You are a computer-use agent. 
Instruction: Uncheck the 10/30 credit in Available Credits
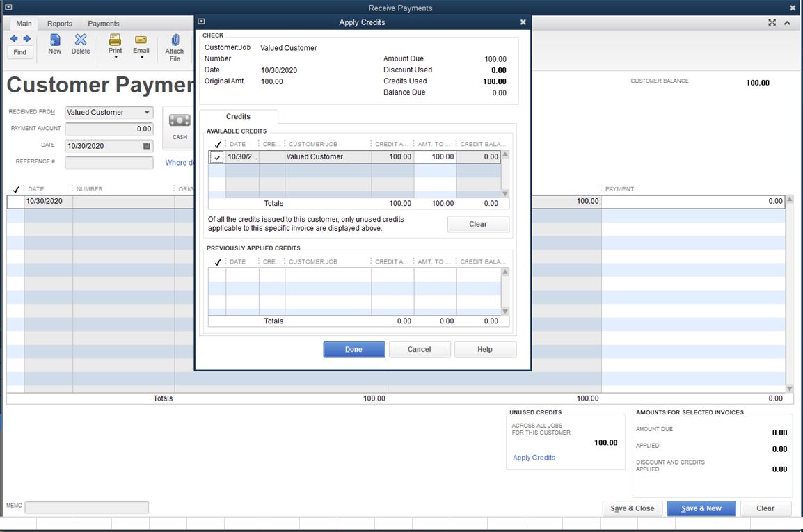(x=217, y=156)
